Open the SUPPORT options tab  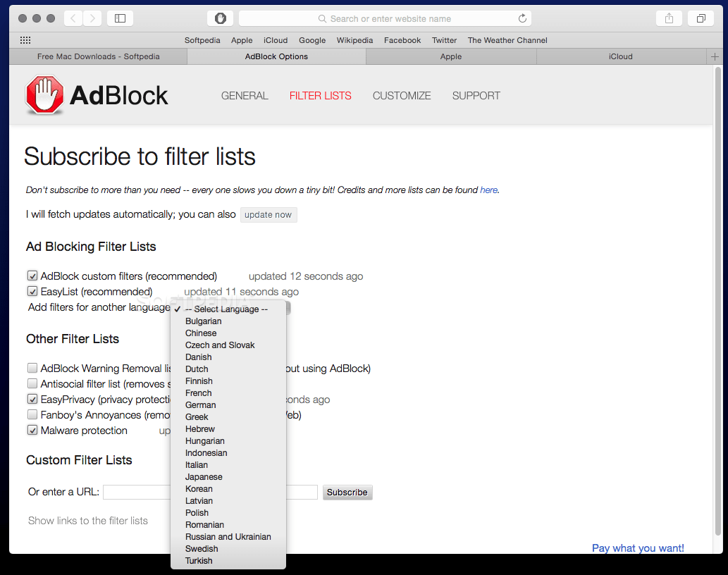(x=476, y=96)
